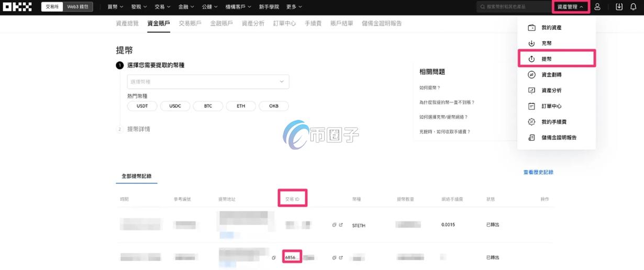644x270 pixels.
Task: Click the 儲備金證明報告 icon
Action: [x=531, y=138]
